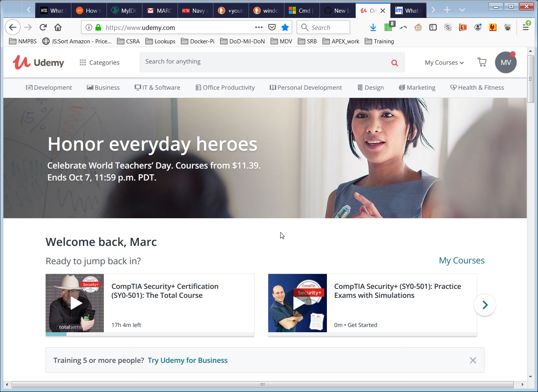The height and width of the screenshot is (392, 538).
Task: Dismiss the Udemy for Business banner
Action: pyautogui.click(x=473, y=360)
